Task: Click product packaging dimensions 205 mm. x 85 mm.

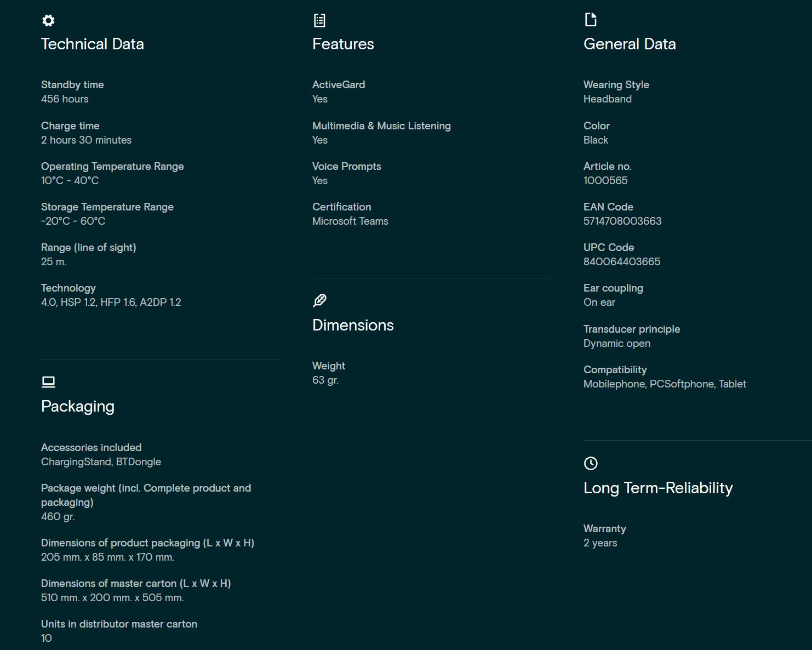Action: tap(107, 557)
